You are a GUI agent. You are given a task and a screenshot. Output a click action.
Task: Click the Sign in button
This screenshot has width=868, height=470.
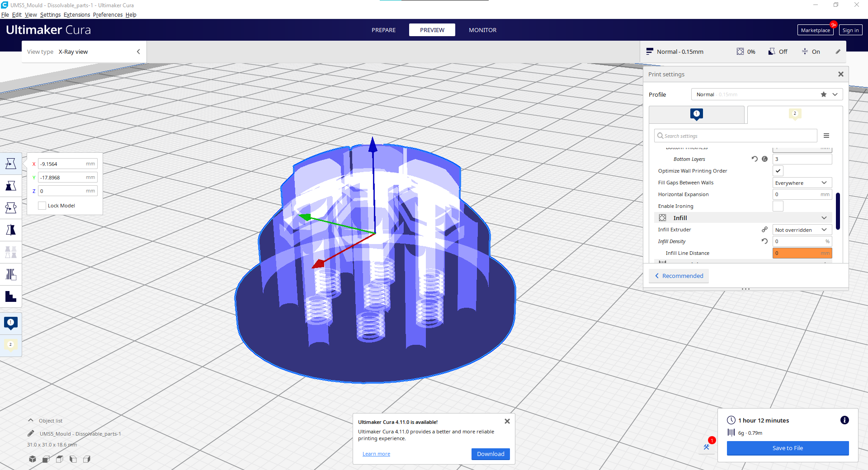click(x=850, y=30)
